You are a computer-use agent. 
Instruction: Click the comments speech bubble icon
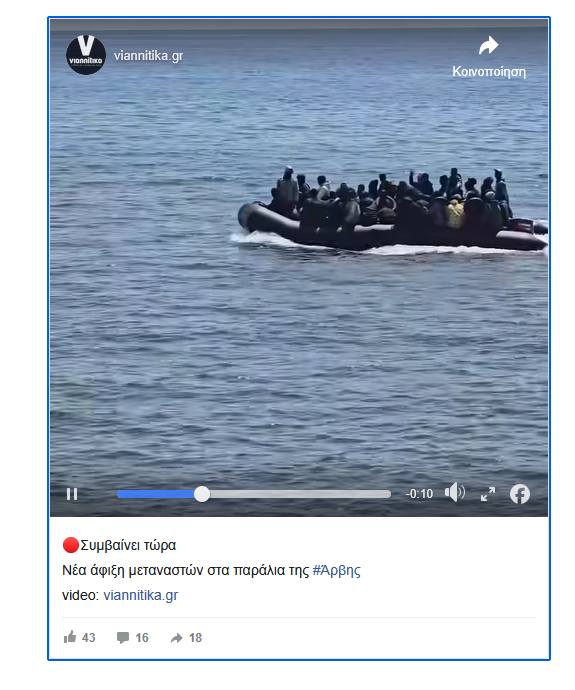click(x=123, y=638)
